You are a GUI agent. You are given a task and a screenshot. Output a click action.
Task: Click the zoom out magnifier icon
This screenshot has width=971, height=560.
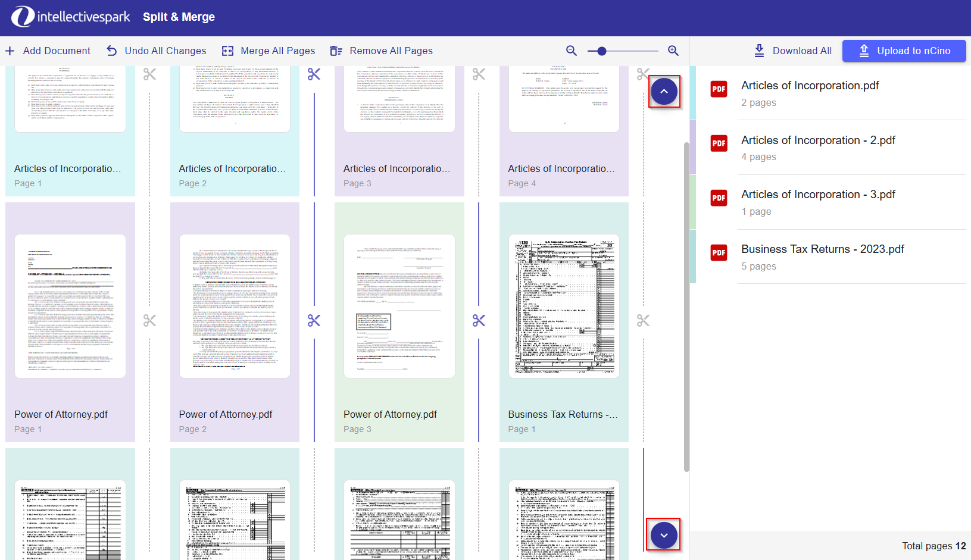pos(571,51)
